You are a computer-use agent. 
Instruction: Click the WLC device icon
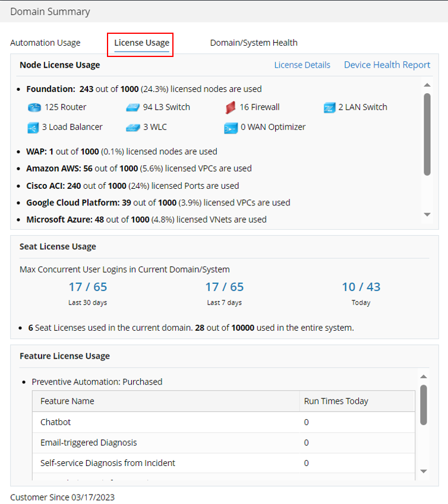tap(132, 127)
